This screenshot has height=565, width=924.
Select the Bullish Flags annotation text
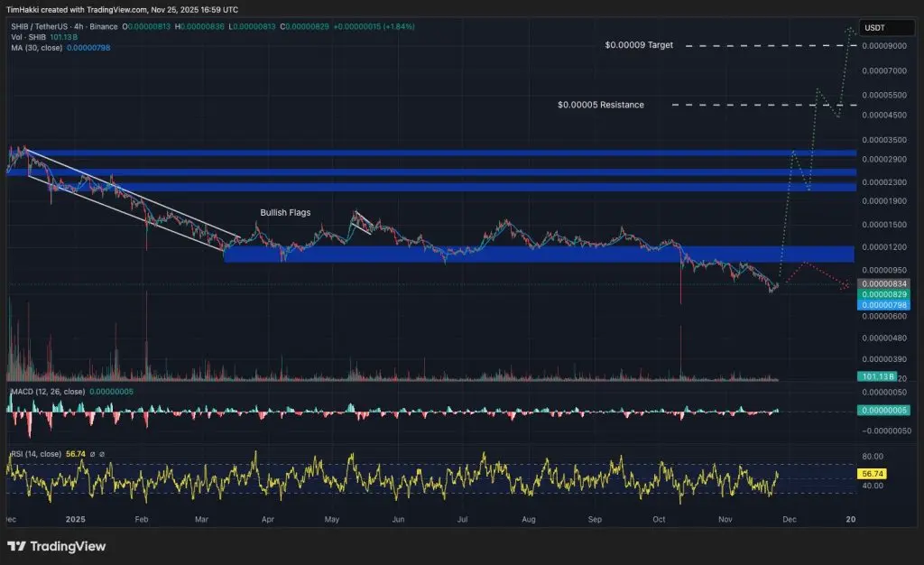tap(284, 212)
